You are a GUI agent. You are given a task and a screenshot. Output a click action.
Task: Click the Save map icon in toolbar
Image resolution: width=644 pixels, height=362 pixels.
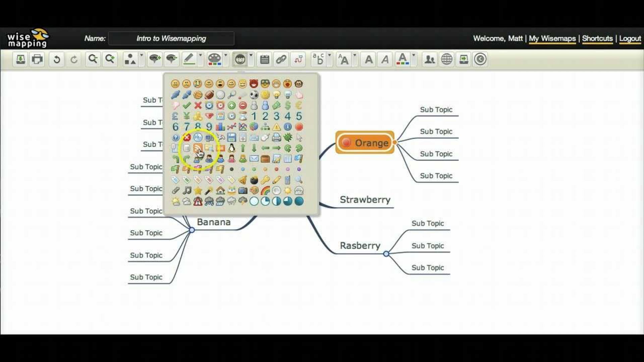tap(20, 59)
